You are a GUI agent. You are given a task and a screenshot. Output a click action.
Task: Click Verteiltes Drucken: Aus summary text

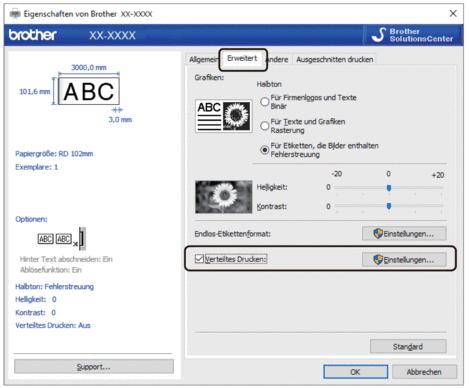point(53,325)
